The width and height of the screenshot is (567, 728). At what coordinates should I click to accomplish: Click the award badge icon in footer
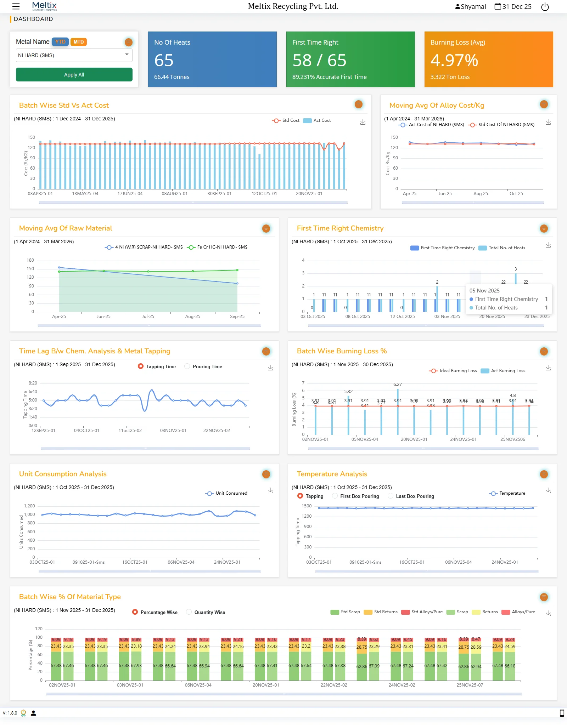click(23, 713)
